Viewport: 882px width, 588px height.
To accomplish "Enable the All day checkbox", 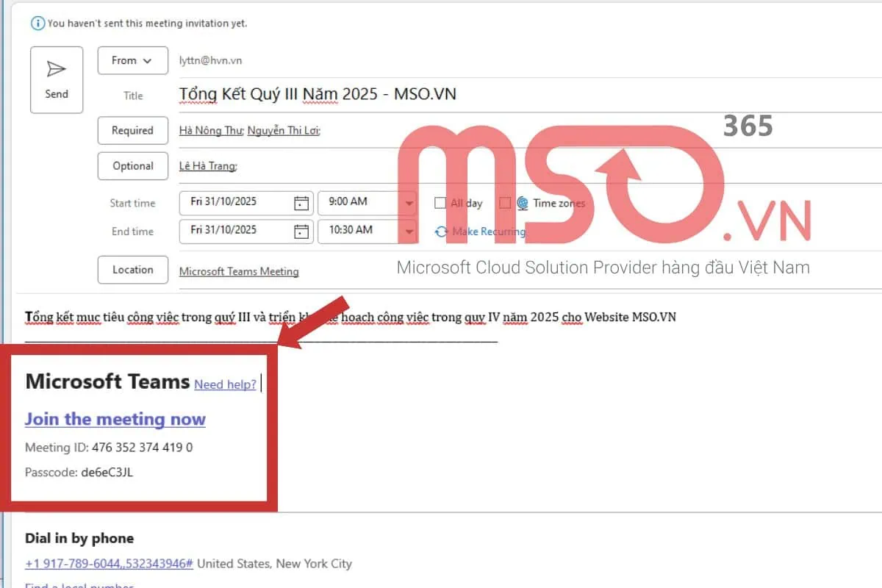I will (x=440, y=203).
